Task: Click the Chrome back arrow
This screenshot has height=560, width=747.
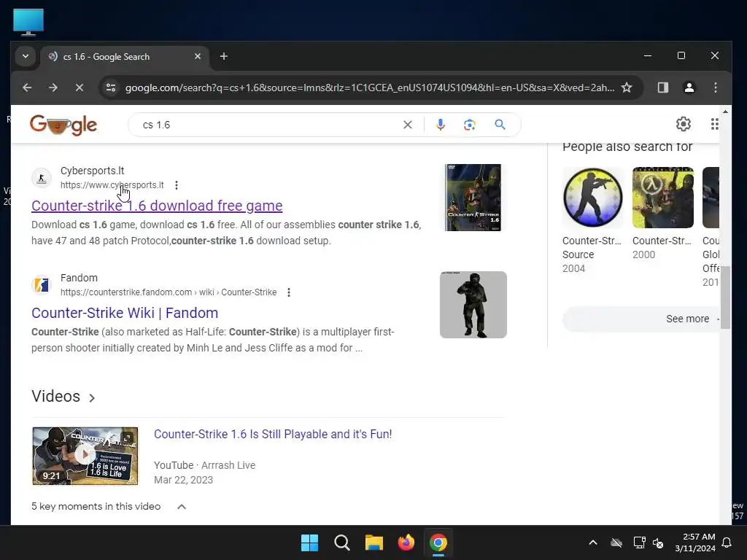Action: click(x=27, y=87)
